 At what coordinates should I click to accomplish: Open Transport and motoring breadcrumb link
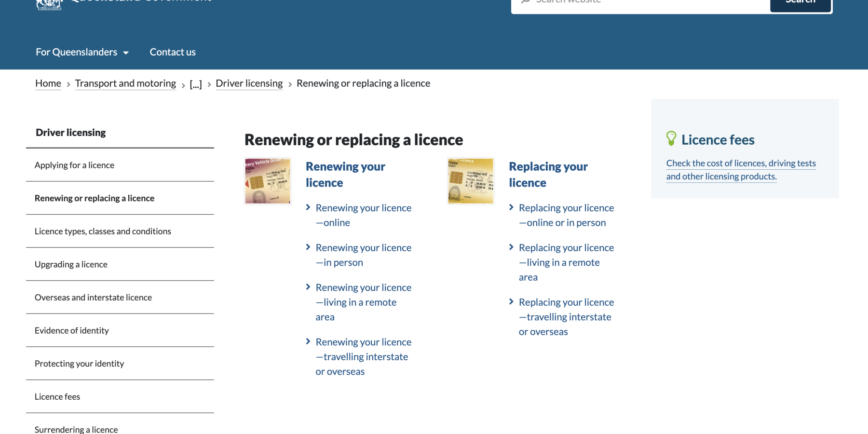coord(125,83)
